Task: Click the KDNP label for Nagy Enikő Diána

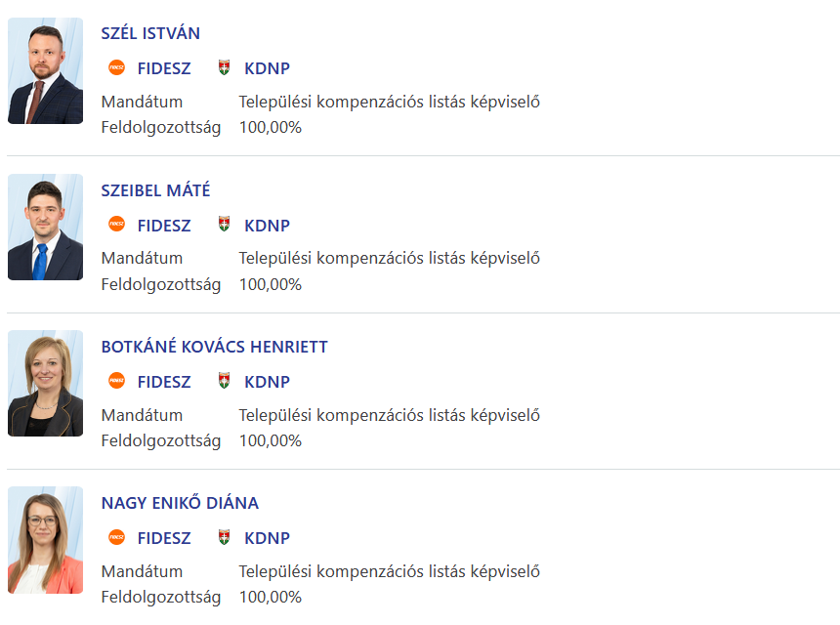Action: pyautogui.click(x=267, y=538)
